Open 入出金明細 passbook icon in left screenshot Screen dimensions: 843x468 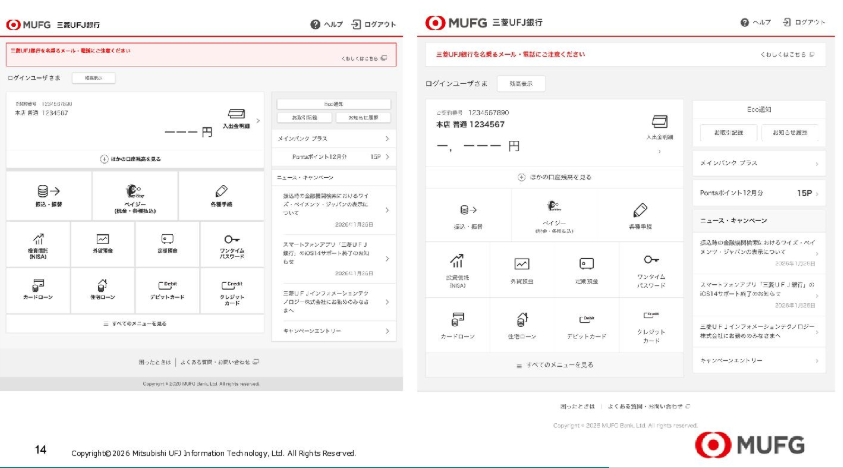pyautogui.click(x=237, y=114)
